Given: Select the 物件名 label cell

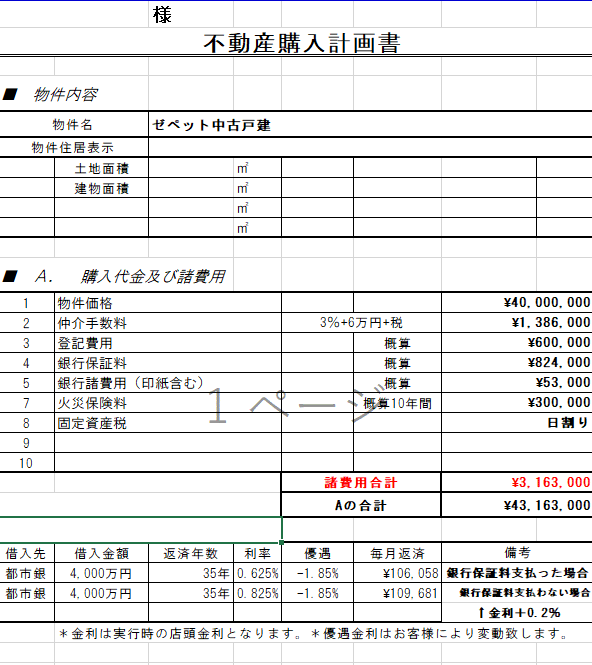Looking at the screenshot, I should (x=74, y=125).
